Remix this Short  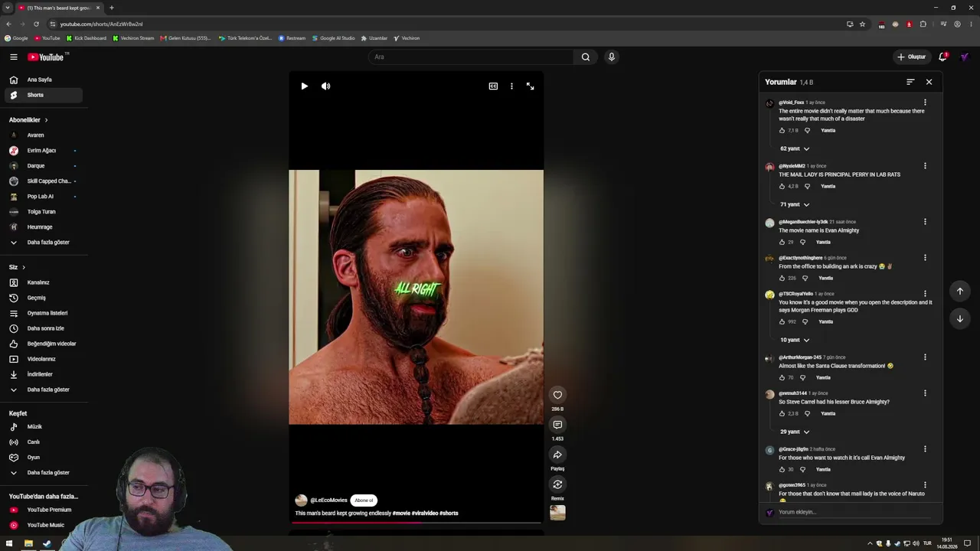557,484
